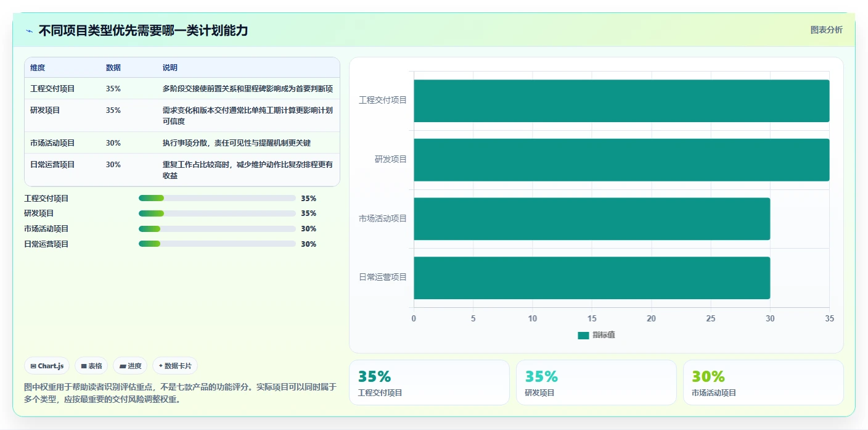Click the description starting with 多阶段交接
Screen dimensions: 868x430
(248, 89)
